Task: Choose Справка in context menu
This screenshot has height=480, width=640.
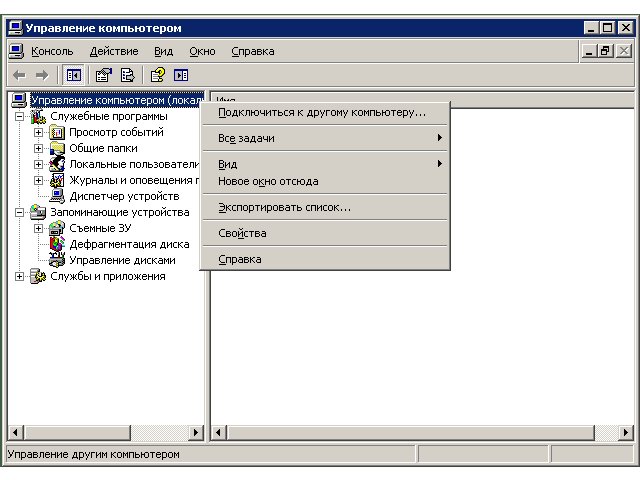Action: pyautogui.click(x=325, y=259)
